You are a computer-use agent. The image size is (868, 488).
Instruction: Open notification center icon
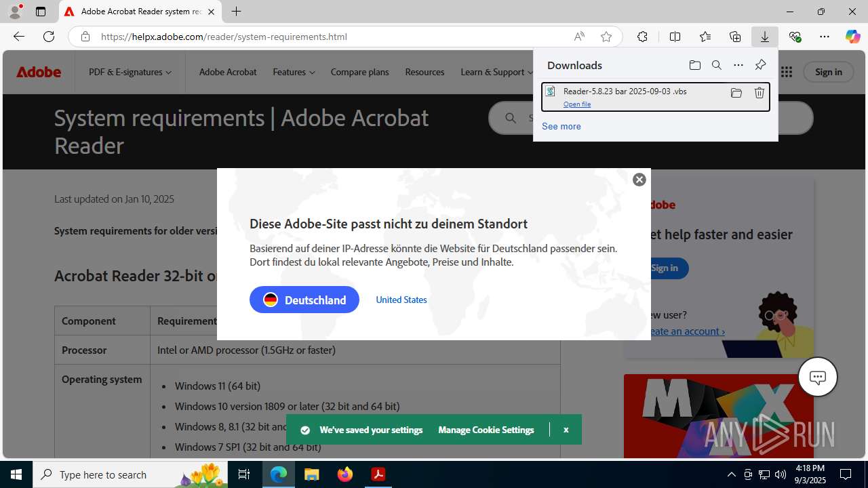pyautogui.click(x=846, y=474)
